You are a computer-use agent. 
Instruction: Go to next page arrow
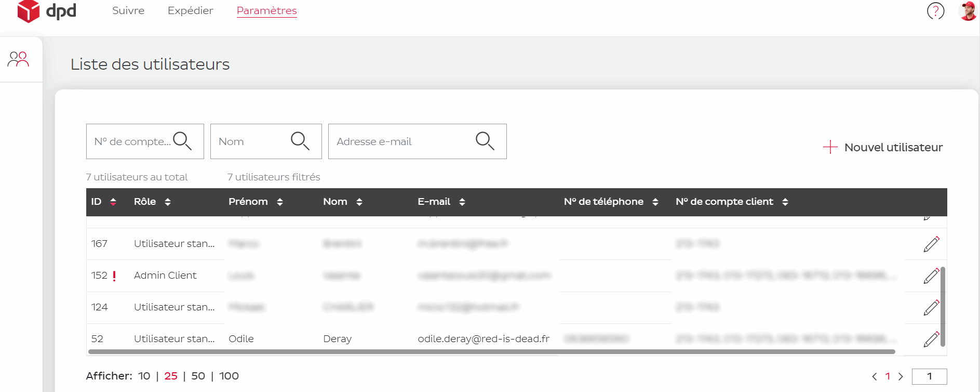(x=901, y=376)
